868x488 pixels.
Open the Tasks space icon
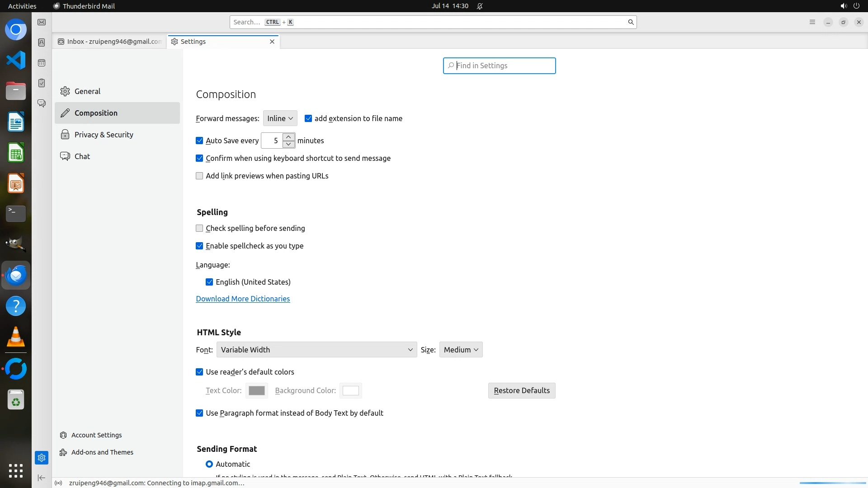pyautogui.click(x=42, y=83)
